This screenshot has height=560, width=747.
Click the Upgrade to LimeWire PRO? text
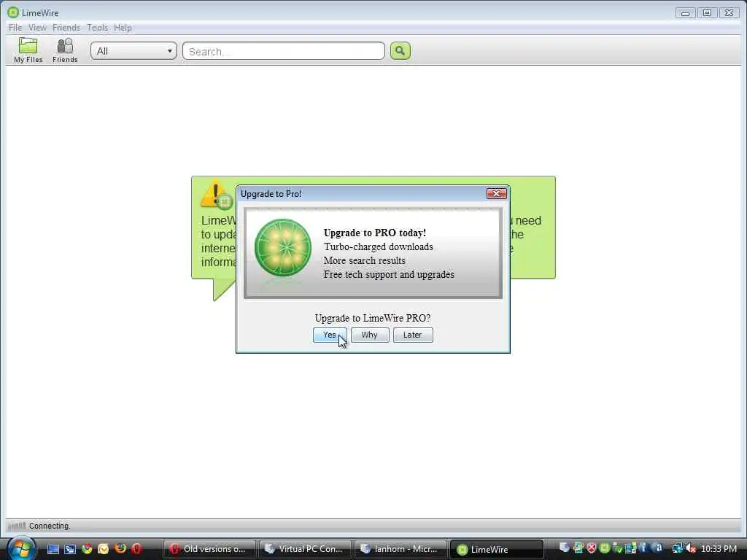coord(373,318)
